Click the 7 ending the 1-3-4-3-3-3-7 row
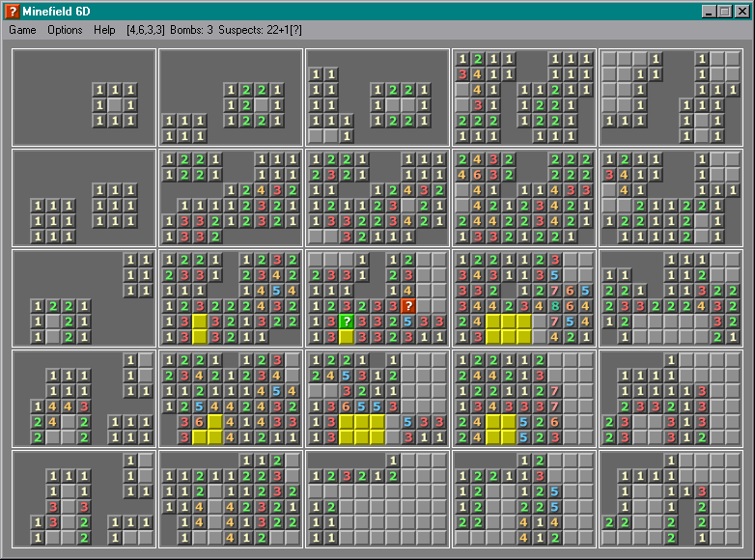This screenshot has height=560, width=755. pyautogui.click(x=555, y=406)
